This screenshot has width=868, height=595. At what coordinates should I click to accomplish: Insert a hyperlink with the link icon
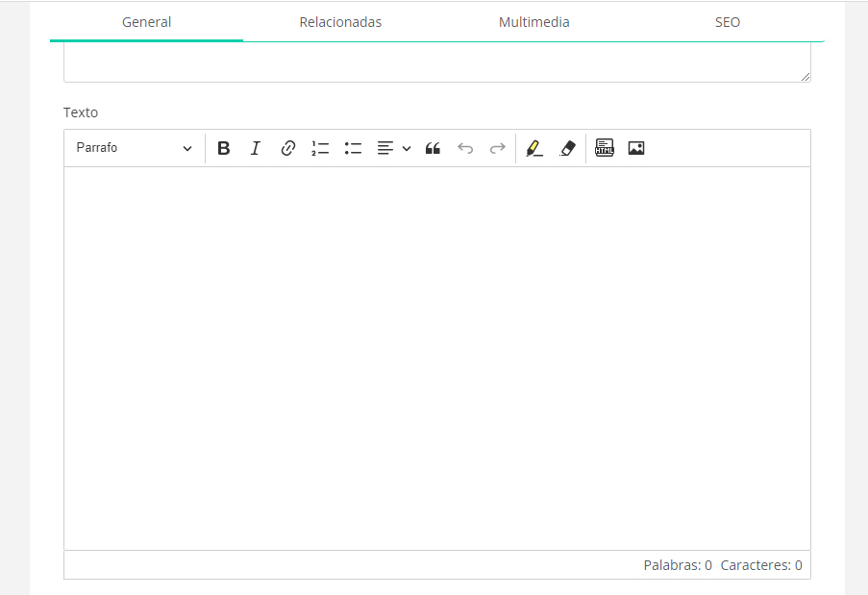click(287, 148)
